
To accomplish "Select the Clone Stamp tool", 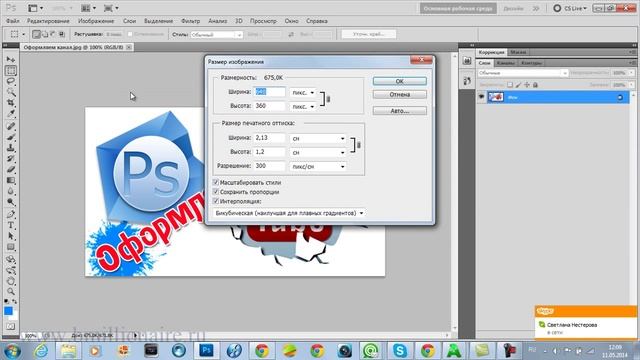I will pyautogui.click(x=11, y=148).
